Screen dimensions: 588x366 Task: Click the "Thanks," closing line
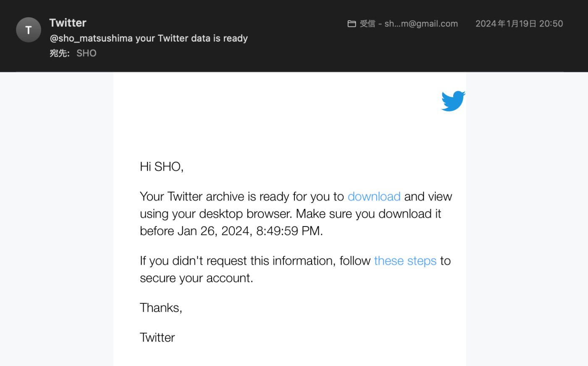pos(161,308)
